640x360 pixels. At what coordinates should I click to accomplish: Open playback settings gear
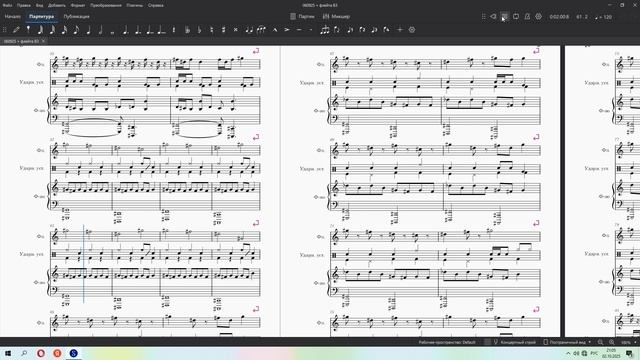click(x=539, y=17)
